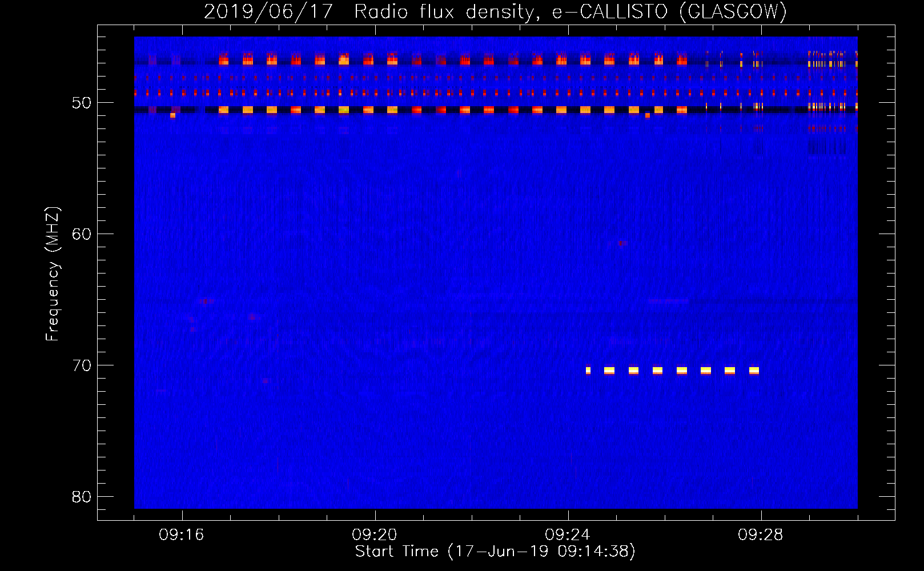Click the plot title '2019/06/17 Radio flux density'
Screen dimensions: 924x571
495,11
